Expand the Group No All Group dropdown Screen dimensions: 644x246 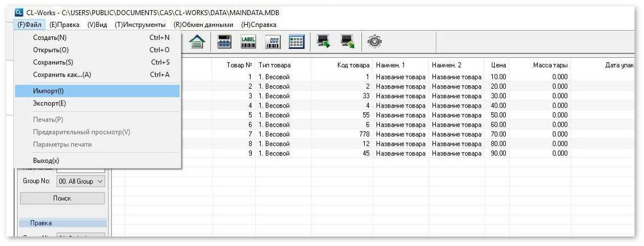pyautogui.click(x=81, y=181)
